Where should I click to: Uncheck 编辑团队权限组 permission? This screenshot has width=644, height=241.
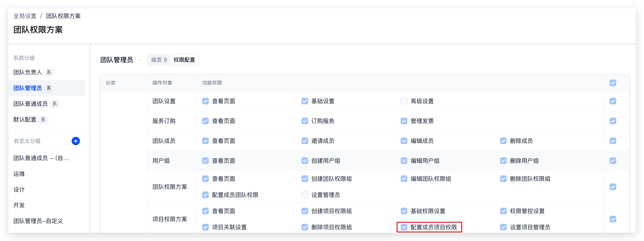tap(404, 179)
